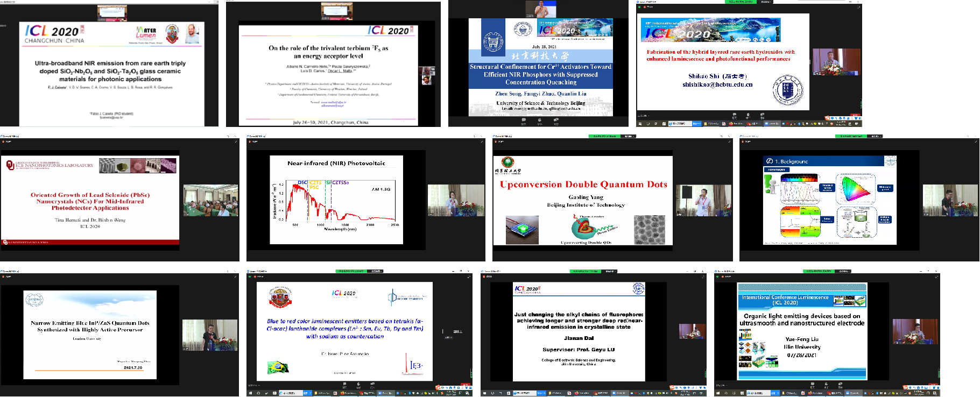The height and width of the screenshot is (397, 980).
Task: Click green screen-sharing banner above Shikao Shi slide
Action: 740,2
